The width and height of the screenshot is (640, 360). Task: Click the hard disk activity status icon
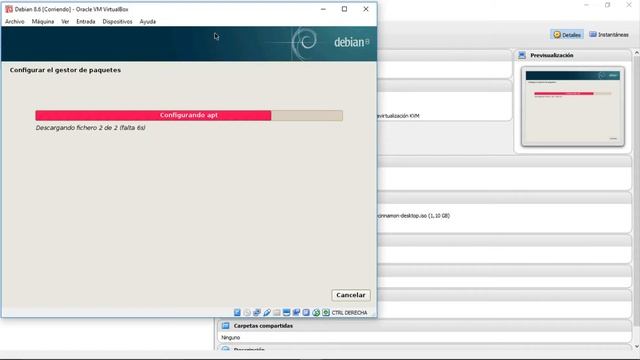pyautogui.click(x=237, y=313)
